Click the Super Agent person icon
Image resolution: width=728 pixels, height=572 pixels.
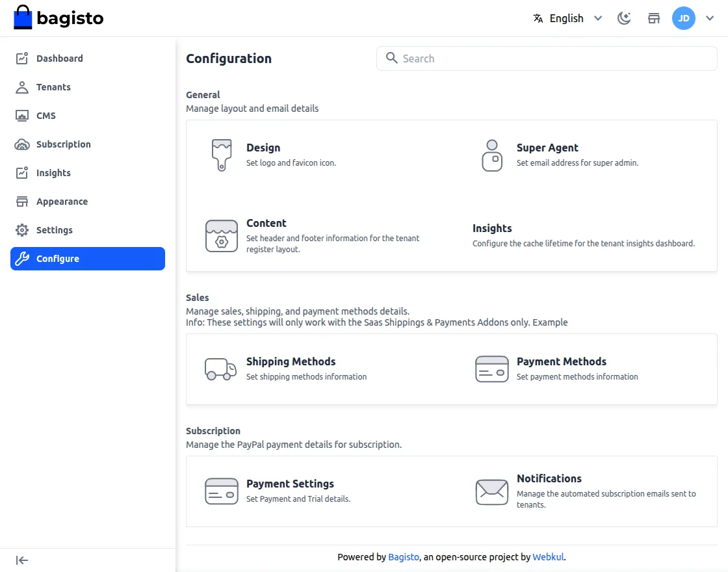click(x=492, y=155)
